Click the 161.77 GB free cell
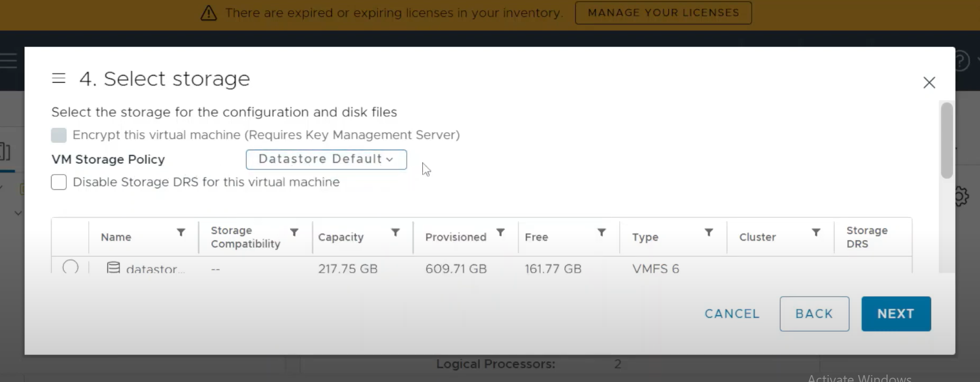 pos(553,268)
